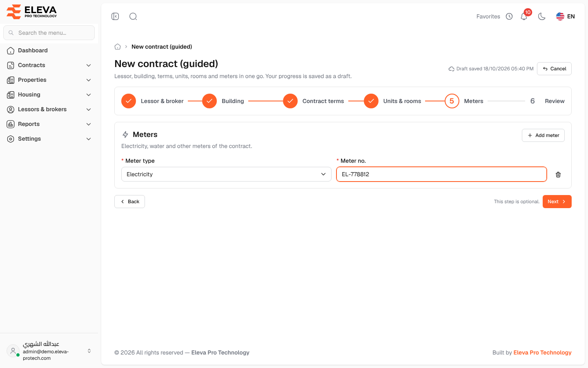This screenshot has height=368, width=588.
Task: Expand the Properties sidebar menu
Action: point(49,80)
